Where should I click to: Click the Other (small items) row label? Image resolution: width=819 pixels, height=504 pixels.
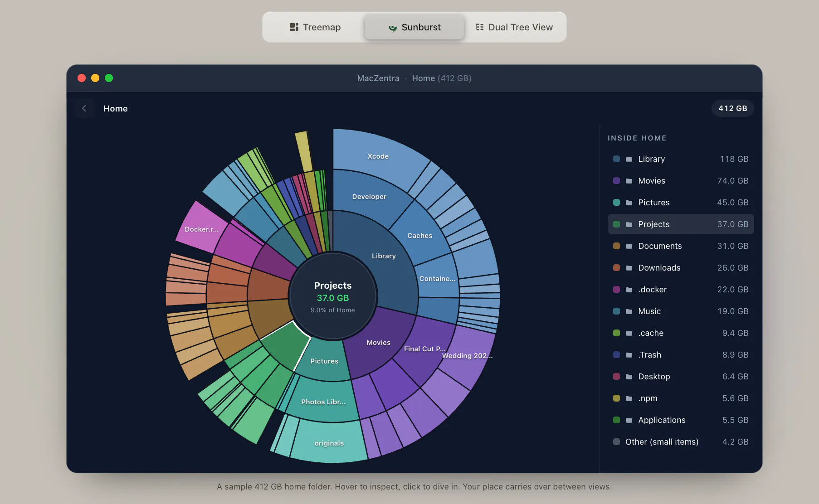click(x=662, y=442)
